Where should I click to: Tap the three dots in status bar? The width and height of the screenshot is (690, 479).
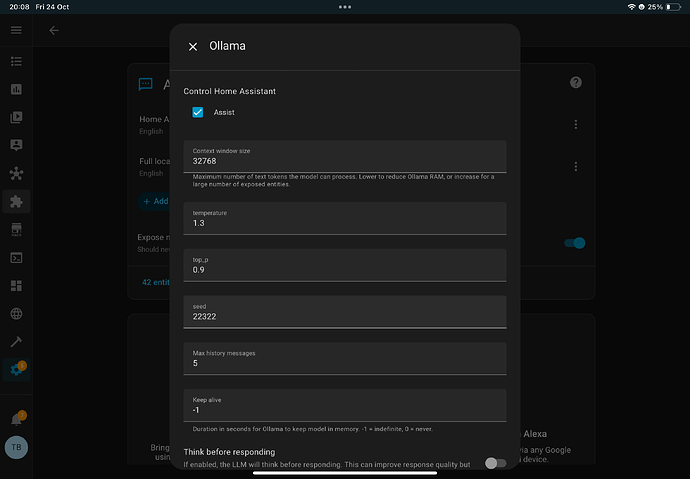tap(345, 7)
